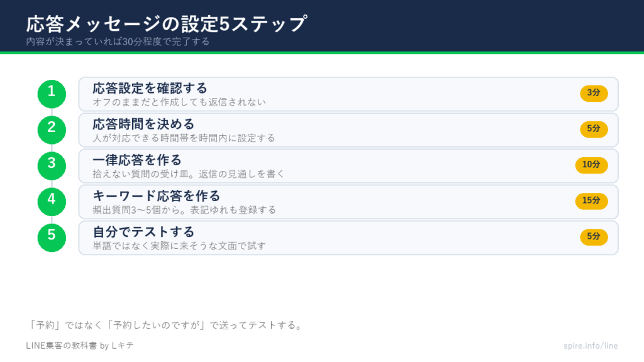Click the green step 1 circle
The width and height of the screenshot is (644, 362).
click(x=52, y=94)
